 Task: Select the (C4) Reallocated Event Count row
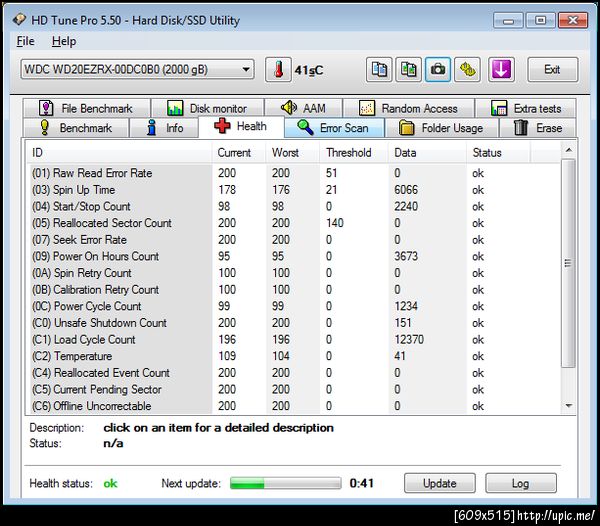[294, 373]
